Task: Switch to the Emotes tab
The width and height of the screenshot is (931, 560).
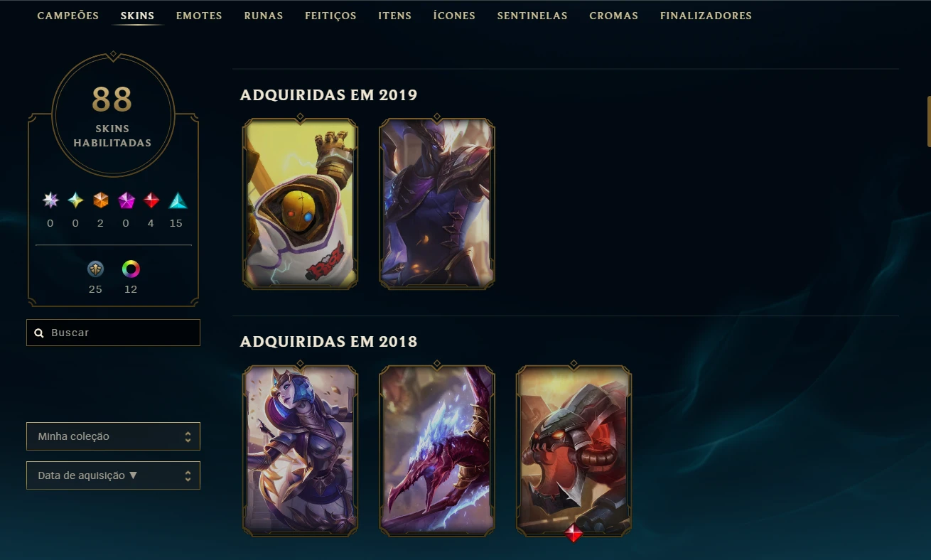Action: coord(199,16)
